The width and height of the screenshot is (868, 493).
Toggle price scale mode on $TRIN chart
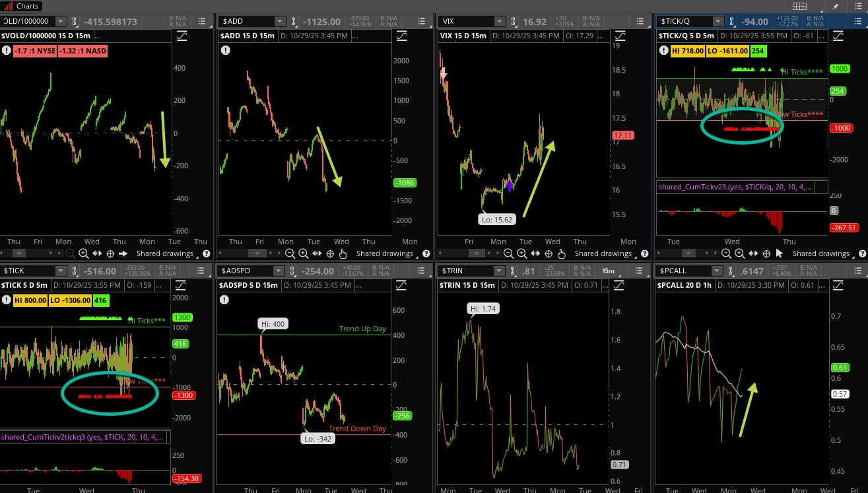[620, 284]
